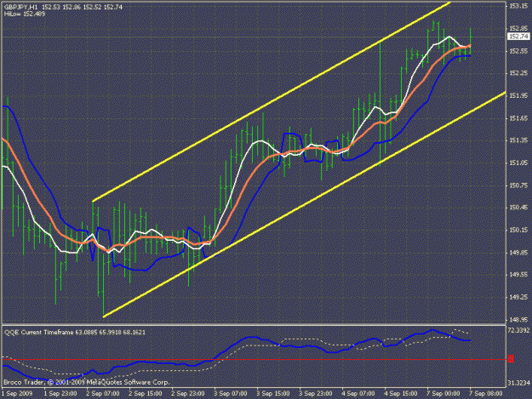Click the 3 Sep 23:00 time axis label
The height and width of the screenshot is (399, 532).
316,393
